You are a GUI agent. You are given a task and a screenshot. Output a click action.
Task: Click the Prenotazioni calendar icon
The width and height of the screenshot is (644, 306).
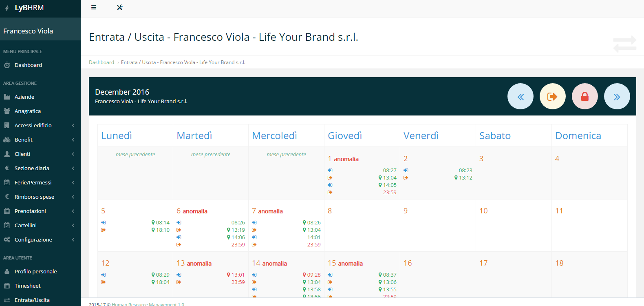click(7, 211)
